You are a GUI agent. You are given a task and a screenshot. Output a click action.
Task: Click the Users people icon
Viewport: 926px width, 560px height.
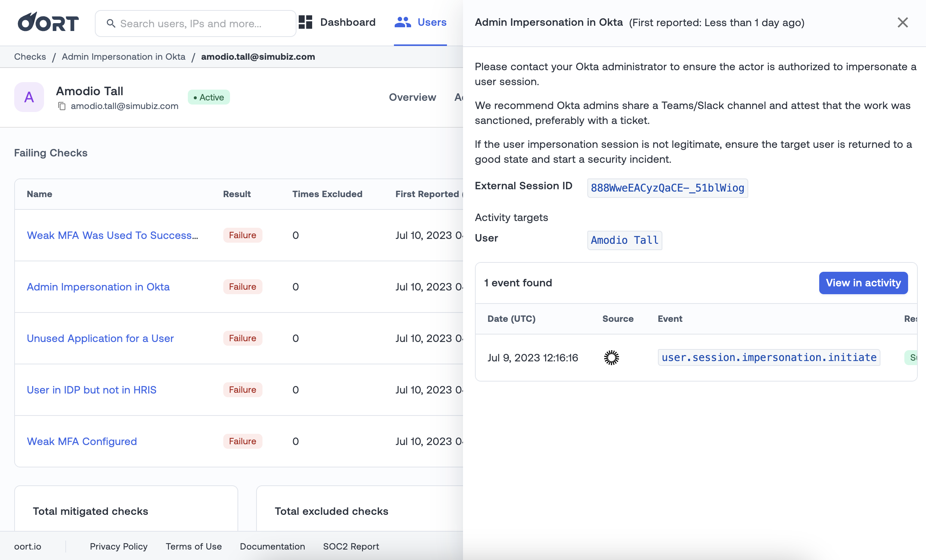[403, 22]
